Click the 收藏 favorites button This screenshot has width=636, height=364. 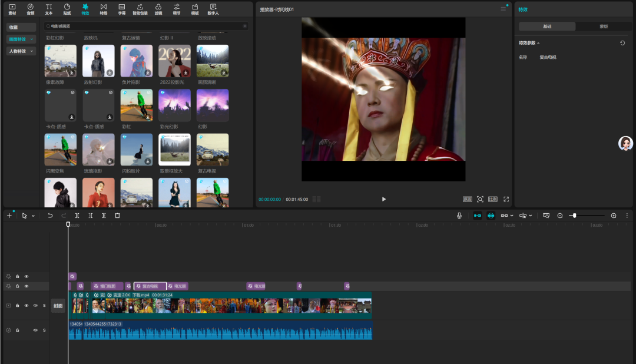pos(14,27)
